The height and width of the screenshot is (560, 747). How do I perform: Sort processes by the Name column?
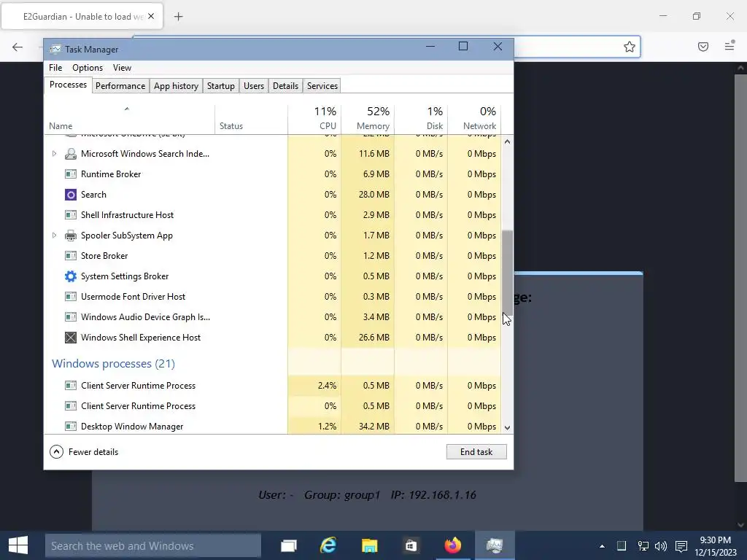tap(130, 119)
